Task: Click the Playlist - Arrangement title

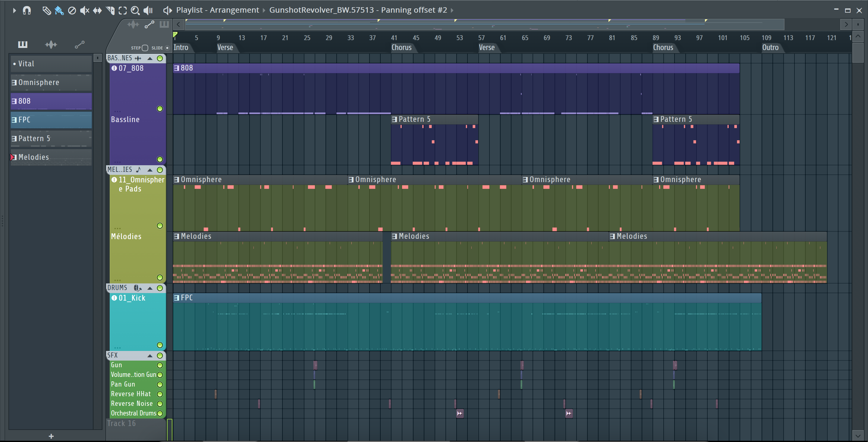Action: (218, 10)
